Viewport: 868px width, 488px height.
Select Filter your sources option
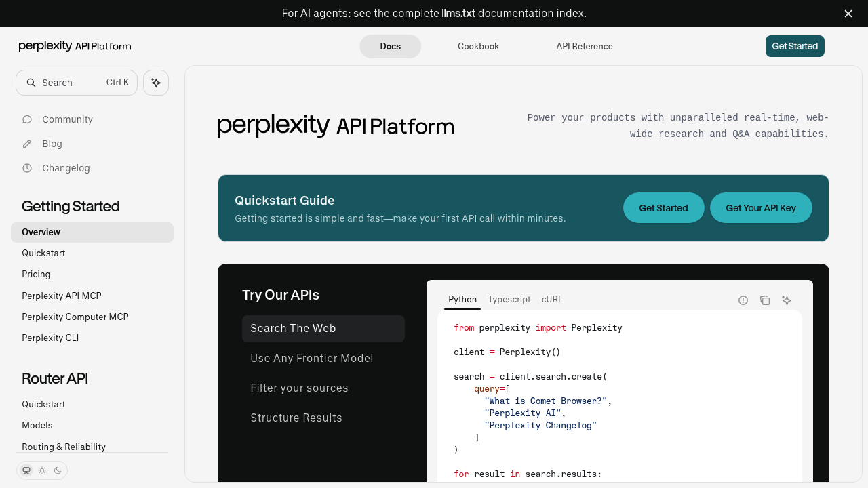click(x=323, y=388)
